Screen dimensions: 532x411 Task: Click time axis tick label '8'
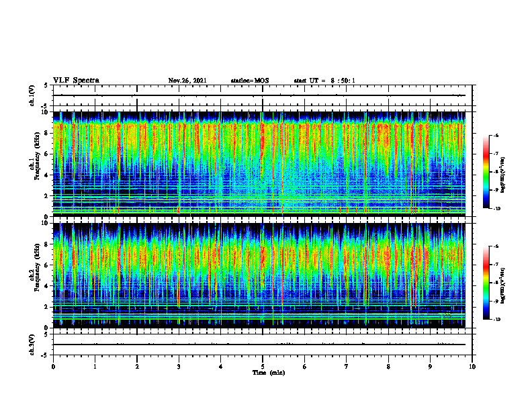pyautogui.click(x=388, y=367)
